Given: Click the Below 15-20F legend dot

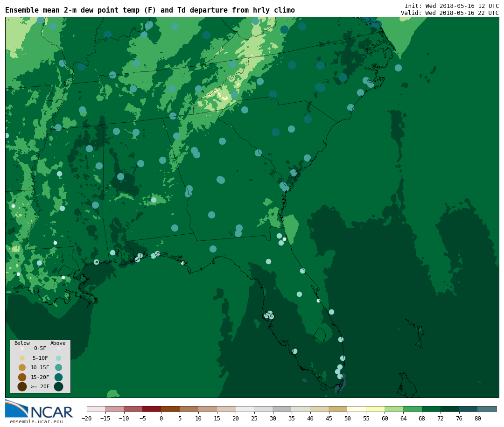Looking at the screenshot, I should (x=22, y=377).
